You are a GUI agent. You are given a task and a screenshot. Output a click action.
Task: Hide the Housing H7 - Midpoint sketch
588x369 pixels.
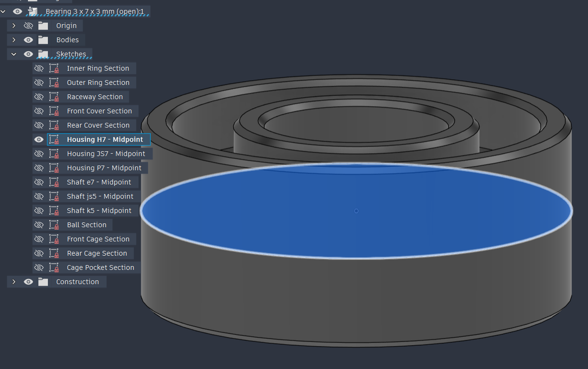coord(39,139)
